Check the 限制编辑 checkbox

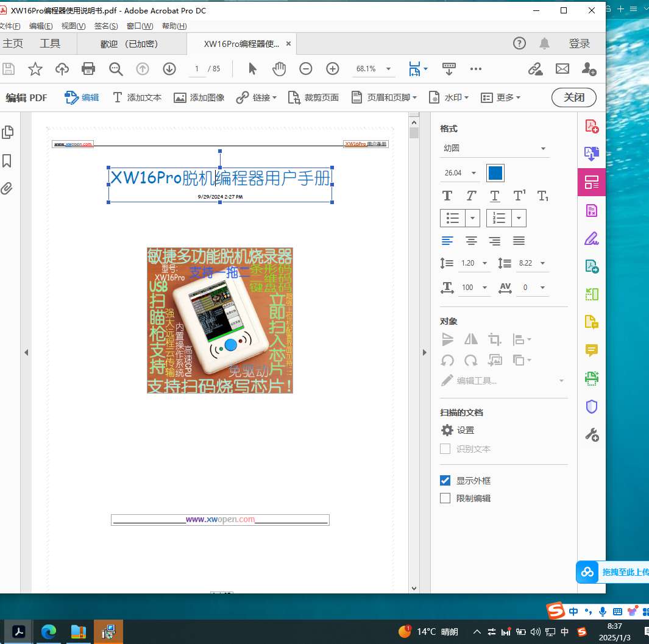445,498
